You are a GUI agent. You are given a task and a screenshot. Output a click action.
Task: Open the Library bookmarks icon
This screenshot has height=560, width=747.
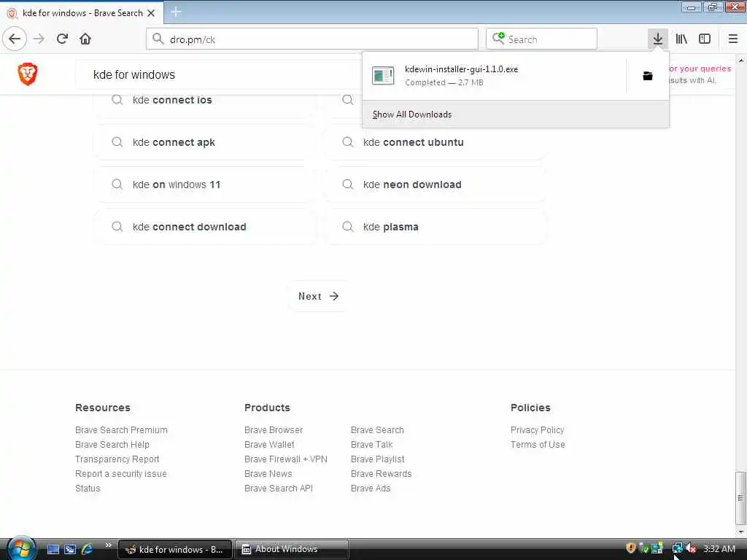coord(681,39)
